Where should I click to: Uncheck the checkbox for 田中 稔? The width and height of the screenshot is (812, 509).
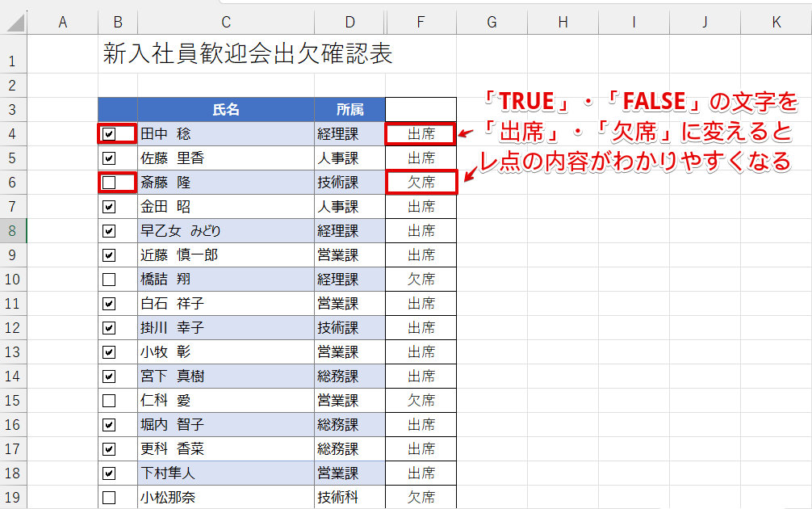(x=109, y=134)
